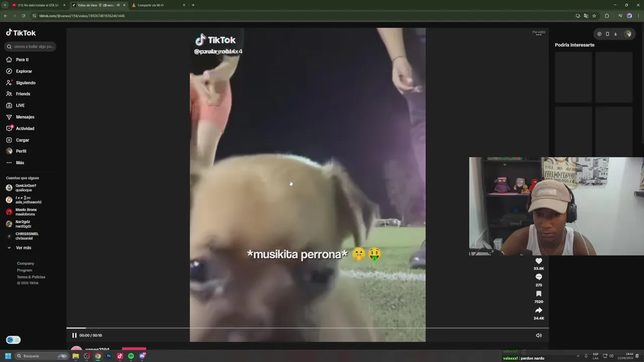
Task: Show hidden system tray icons
Action: pyautogui.click(x=578, y=356)
